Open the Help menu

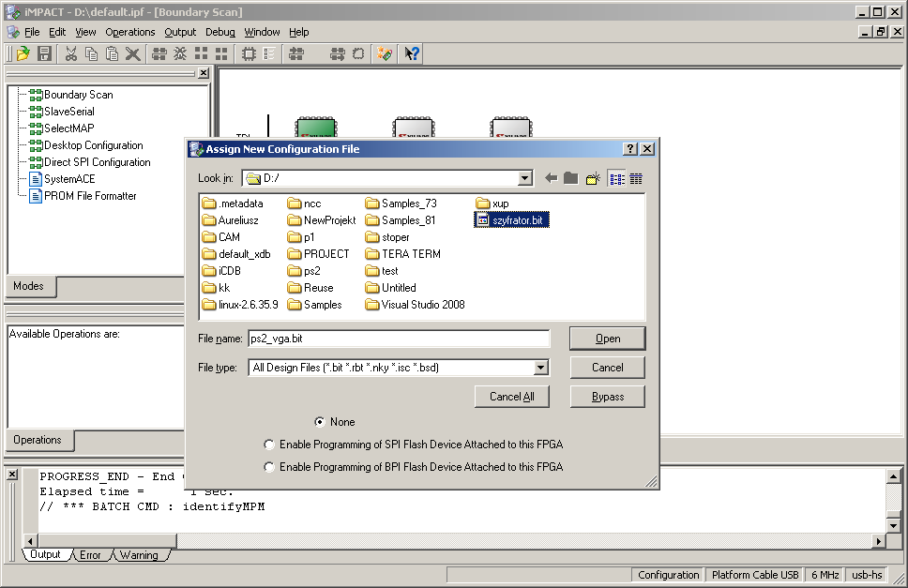(x=299, y=33)
